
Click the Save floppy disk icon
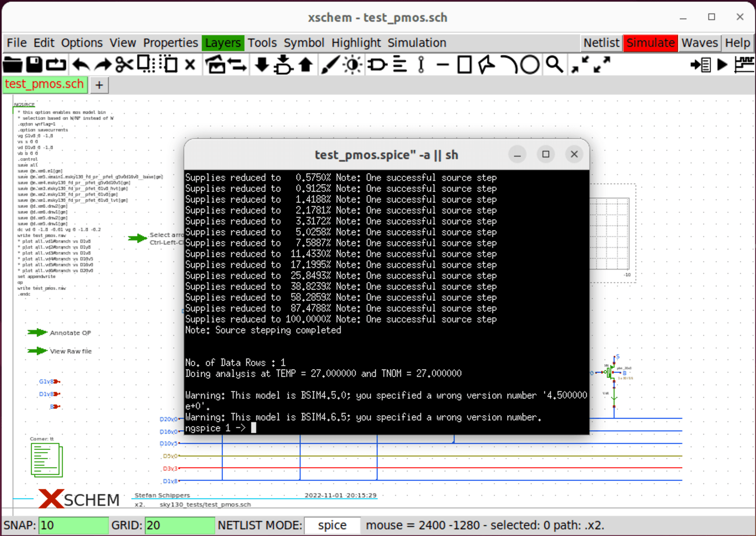tap(34, 65)
